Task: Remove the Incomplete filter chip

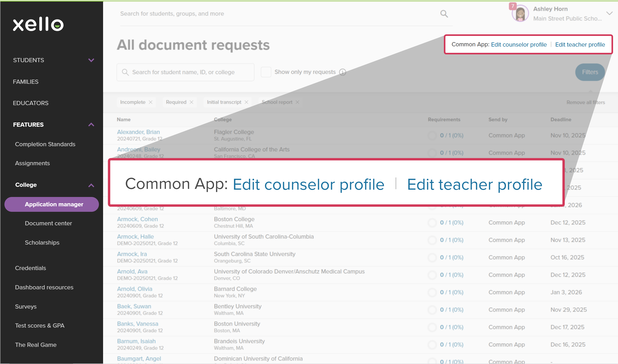Action: pyautogui.click(x=151, y=102)
